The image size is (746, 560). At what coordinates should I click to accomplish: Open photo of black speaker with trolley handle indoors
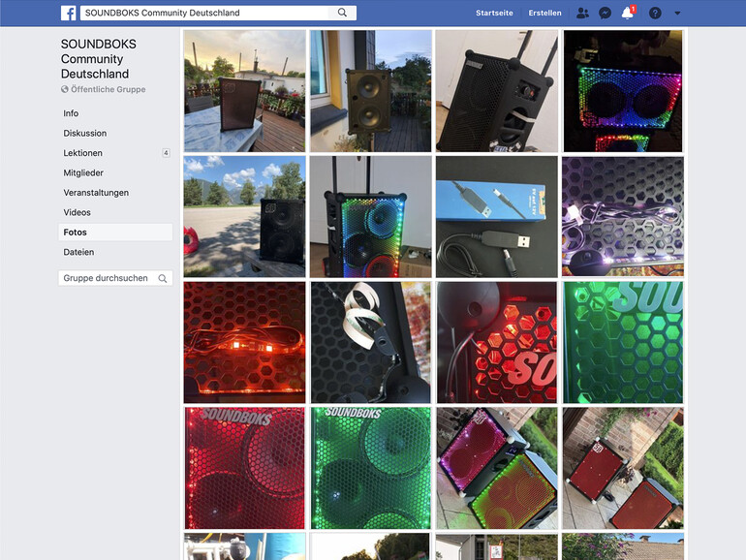point(497,91)
